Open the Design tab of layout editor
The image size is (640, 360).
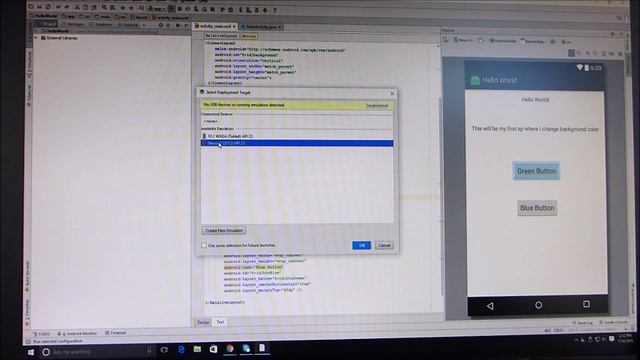pyautogui.click(x=203, y=322)
